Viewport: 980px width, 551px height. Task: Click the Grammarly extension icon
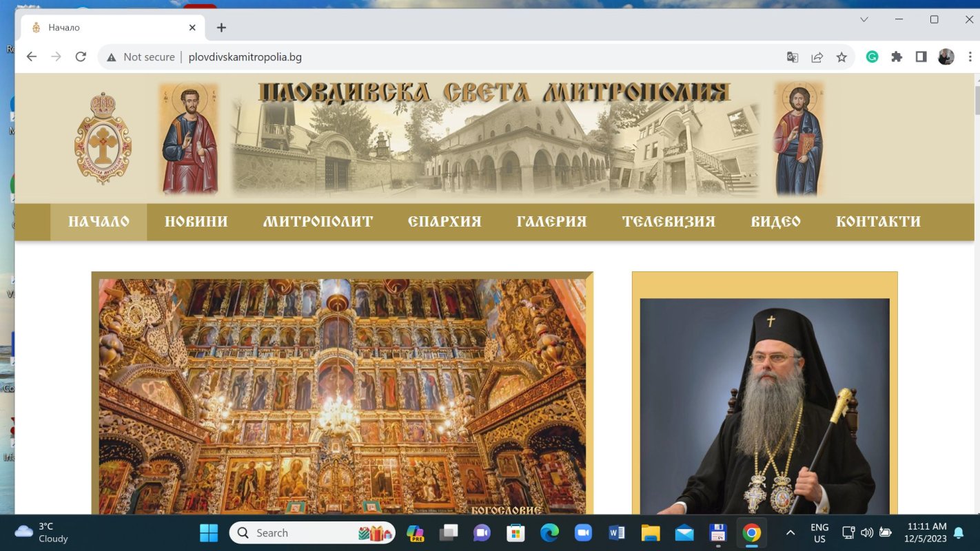872,57
